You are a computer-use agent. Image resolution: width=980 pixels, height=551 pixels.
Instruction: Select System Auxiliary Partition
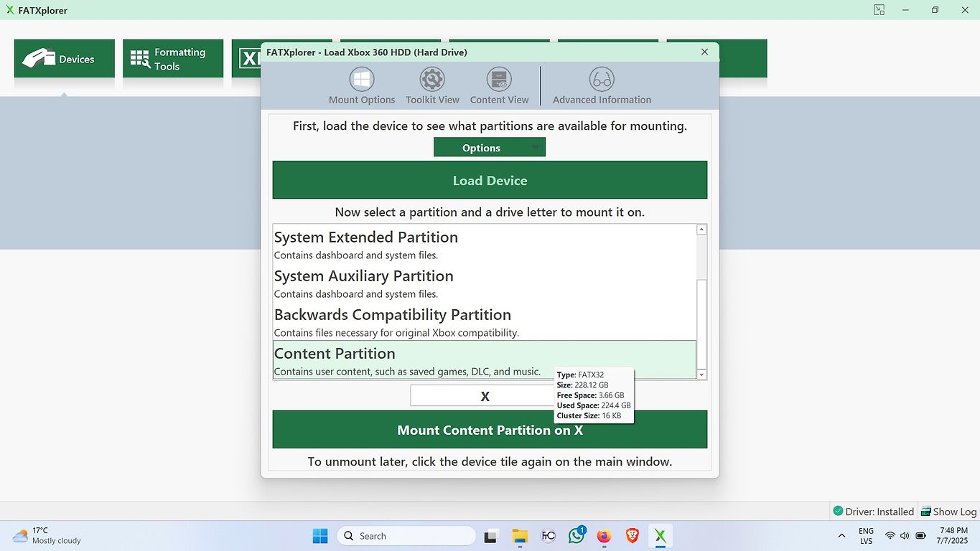pos(485,283)
